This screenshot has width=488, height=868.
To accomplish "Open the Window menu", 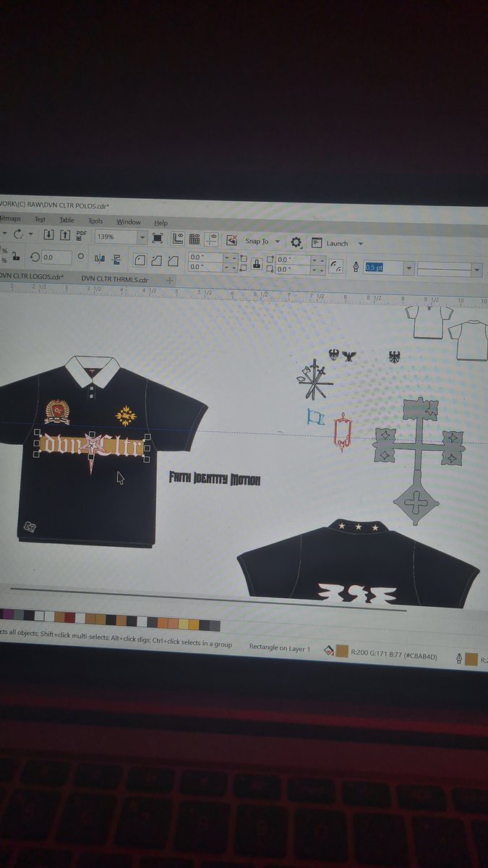I will click(129, 221).
